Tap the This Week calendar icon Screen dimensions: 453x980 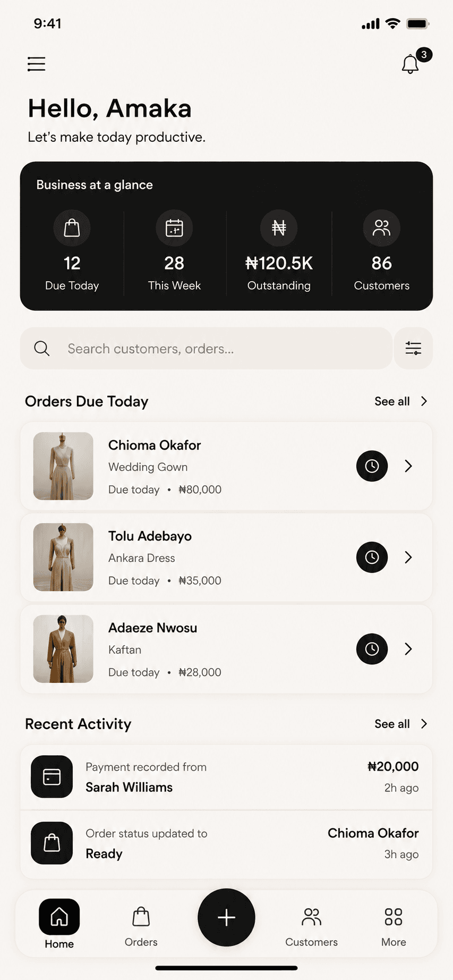pyautogui.click(x=174, y=228)
